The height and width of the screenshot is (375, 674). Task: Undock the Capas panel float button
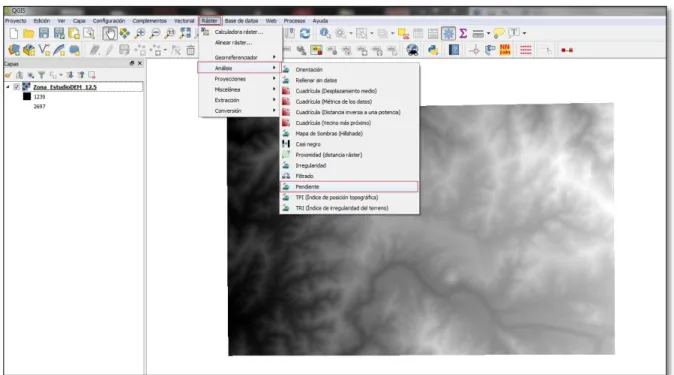[132, 63]
